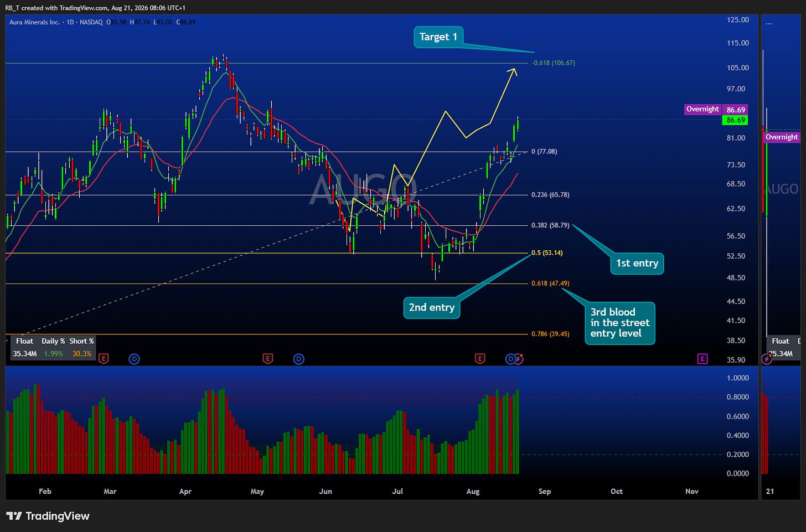806x532 pixels.
Task: Click the -0.618 (106.67) Fibonacci level label
Action: tap(554, 63)
